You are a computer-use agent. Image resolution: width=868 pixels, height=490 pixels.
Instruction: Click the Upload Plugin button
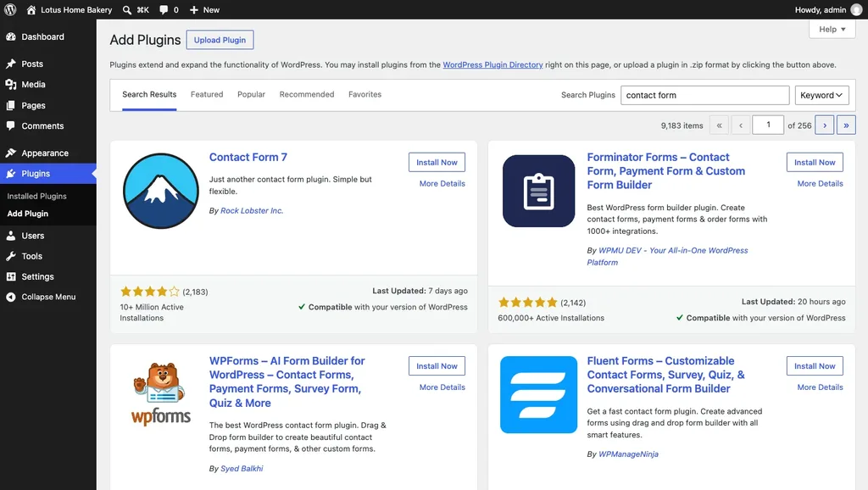220,40
